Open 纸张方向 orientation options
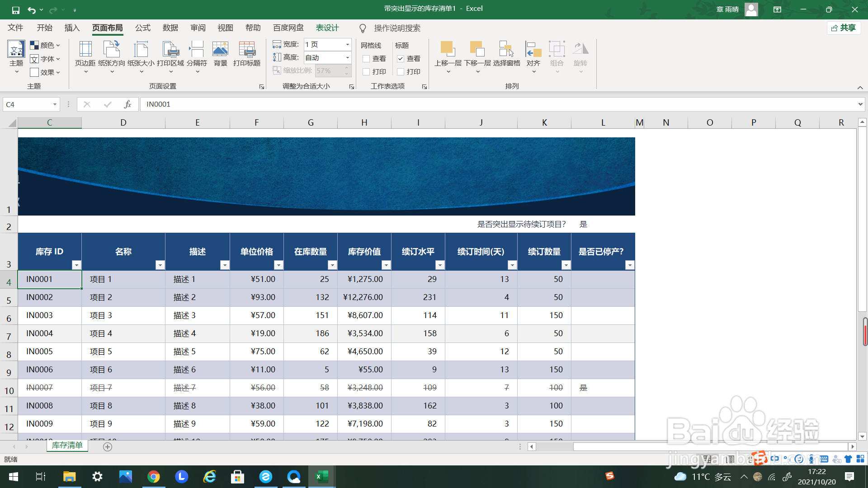 click(x=112, y=57)
